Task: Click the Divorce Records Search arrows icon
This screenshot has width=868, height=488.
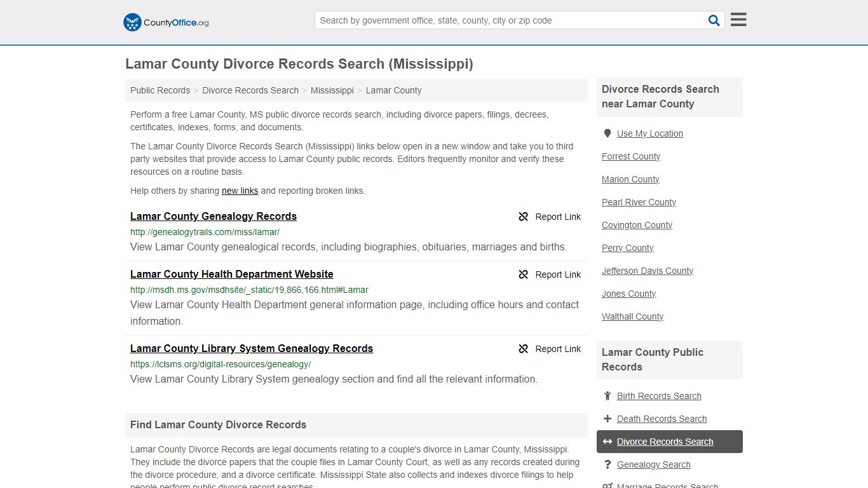Action: coord(607,442)
